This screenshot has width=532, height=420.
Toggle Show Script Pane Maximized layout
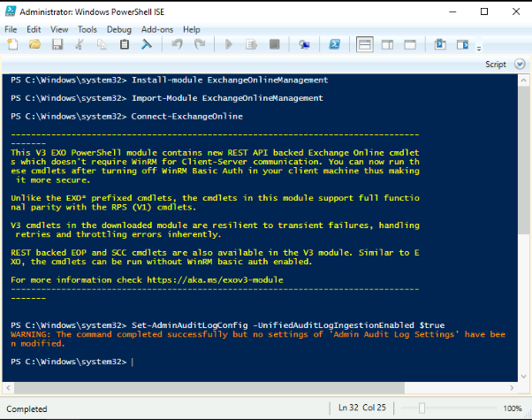pos(409,43)
